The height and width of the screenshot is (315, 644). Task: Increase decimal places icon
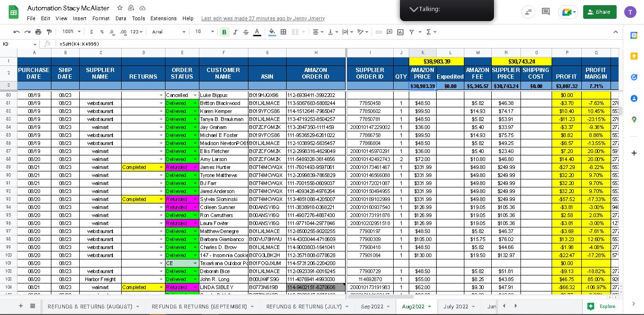(x=124, y=32)
